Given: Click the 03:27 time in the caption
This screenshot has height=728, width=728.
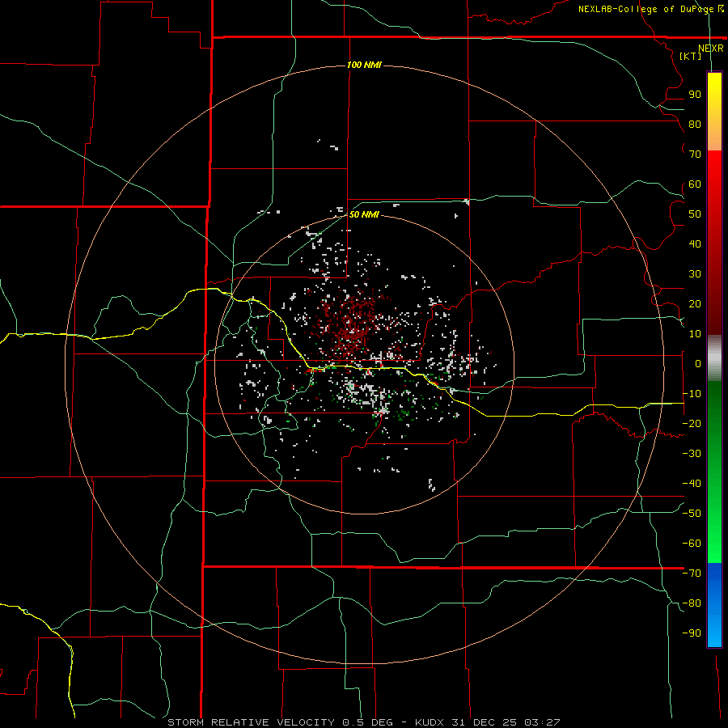Looking at the screenshot, I should pos(542,722).
